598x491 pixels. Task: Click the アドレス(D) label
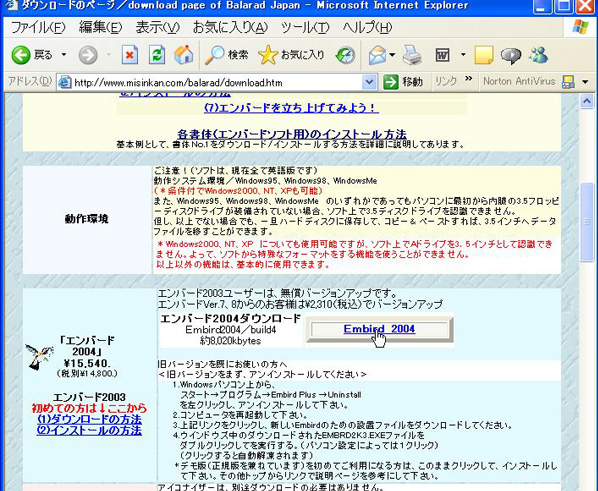pyautogui.click(x=30, y=81)
